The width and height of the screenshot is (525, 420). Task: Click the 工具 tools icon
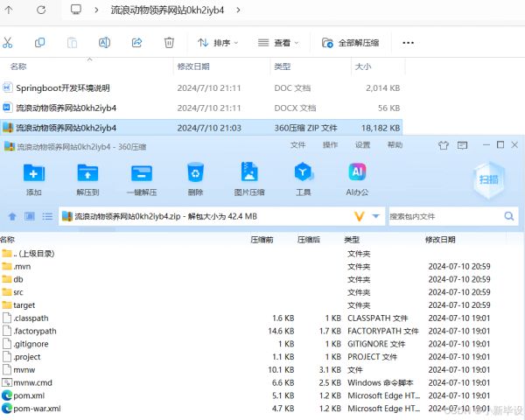coord(304,178)
